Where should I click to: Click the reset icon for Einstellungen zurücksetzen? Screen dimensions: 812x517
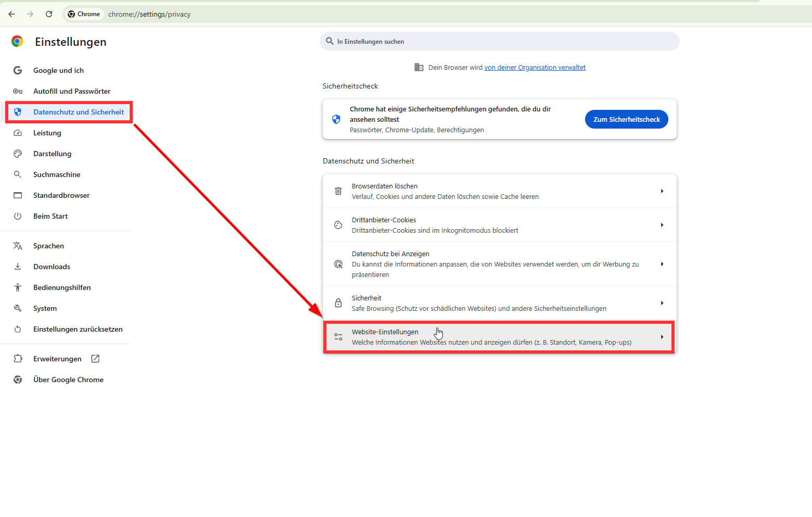(x=18, y=329)
